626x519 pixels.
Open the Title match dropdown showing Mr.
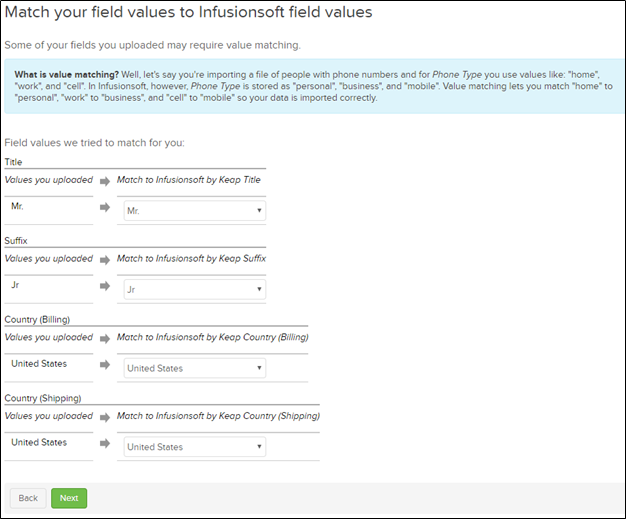click(195, 210)
